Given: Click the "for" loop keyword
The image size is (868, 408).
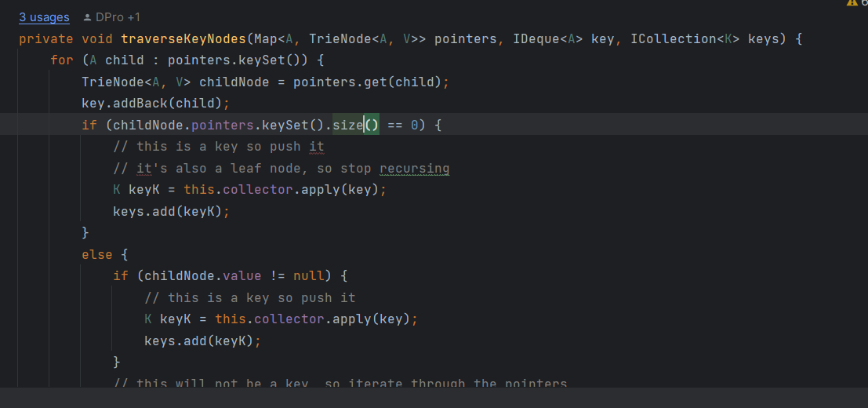Looking at the screenshot, I should (62, 60).
